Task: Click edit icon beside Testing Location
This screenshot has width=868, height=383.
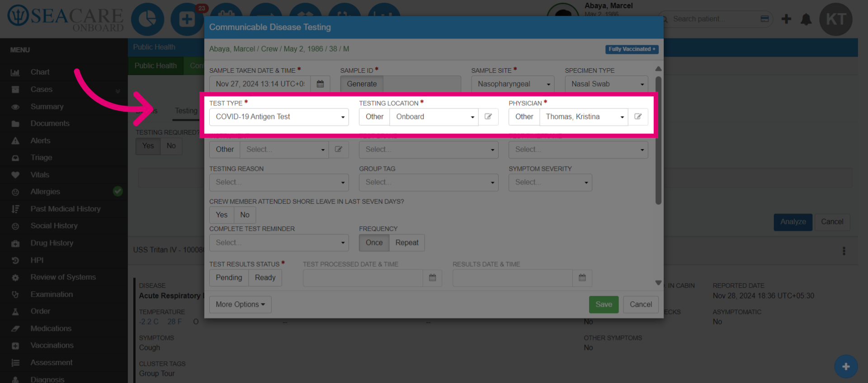Action: pyautogui.click(x=488, y=117)
